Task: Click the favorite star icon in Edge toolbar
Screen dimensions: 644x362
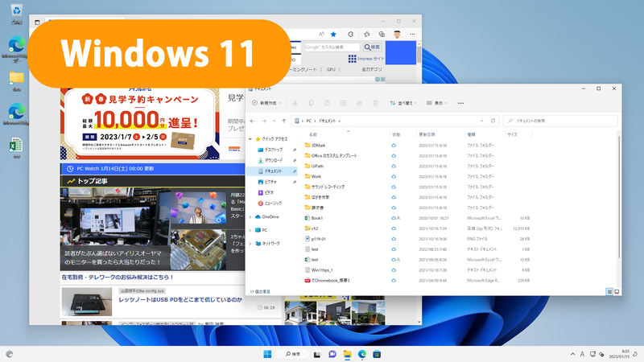Action: (333, 34)
